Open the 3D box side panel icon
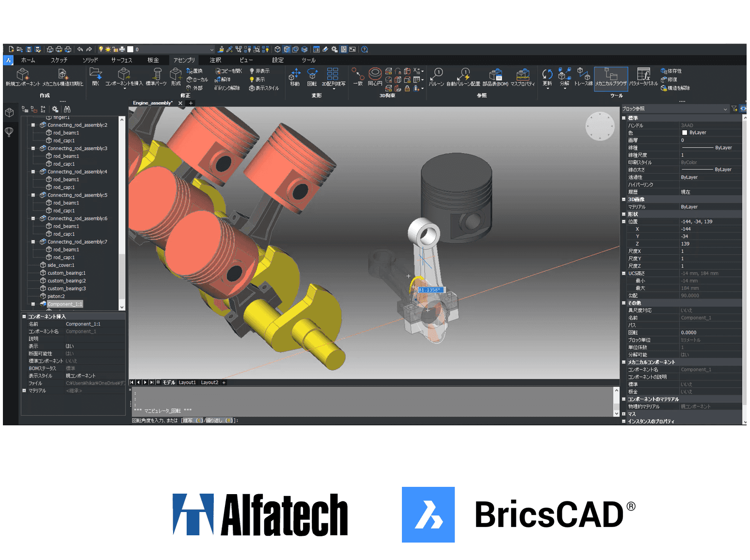Image resolution: width=750 pixels, height=560 pixels. pyautogui.click(x=9, y=112)
